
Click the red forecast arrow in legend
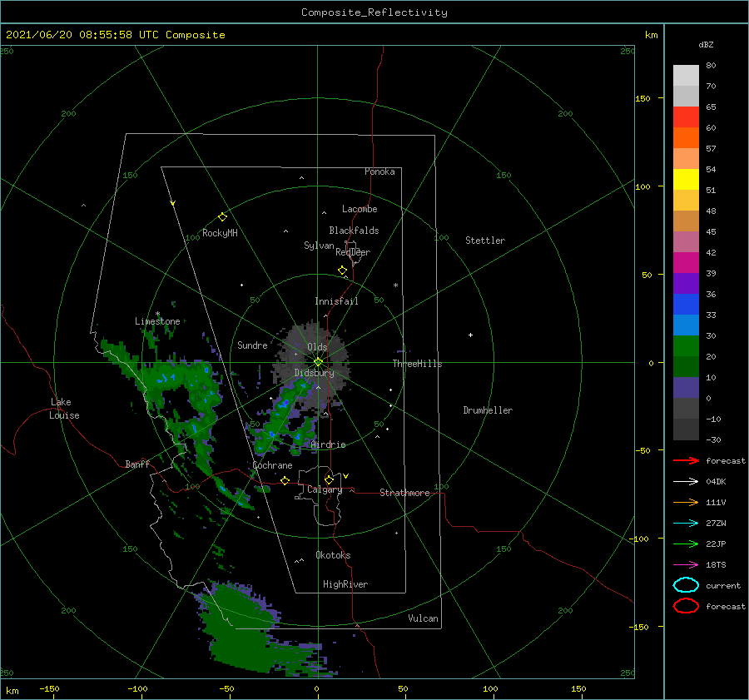686,460
